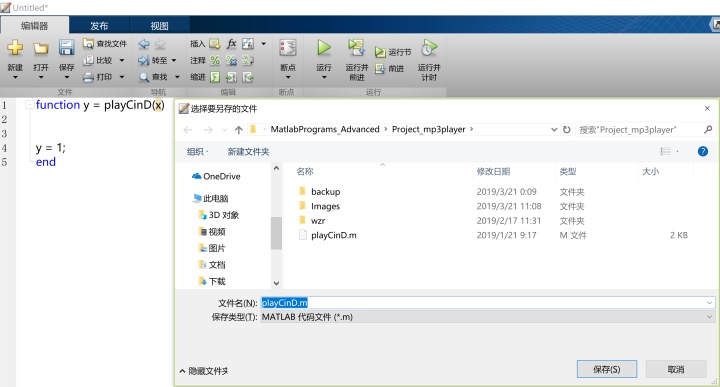Click the Go To (转至) tool
Image resolution: width=720 pixels, height=387 pixels.
pos(153,60)
